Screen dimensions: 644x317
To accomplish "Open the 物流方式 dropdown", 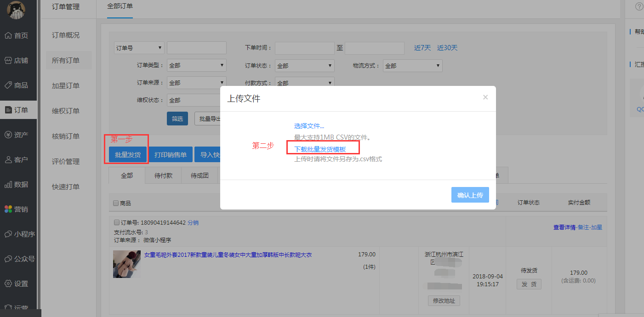I will click(x=412, y=66).
